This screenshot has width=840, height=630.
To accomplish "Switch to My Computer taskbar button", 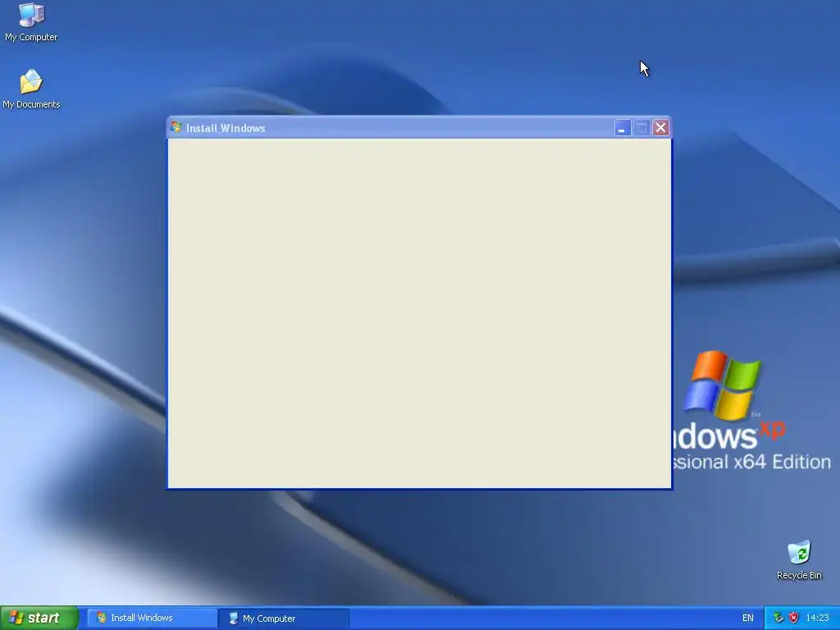I will [x=284, y=619].
